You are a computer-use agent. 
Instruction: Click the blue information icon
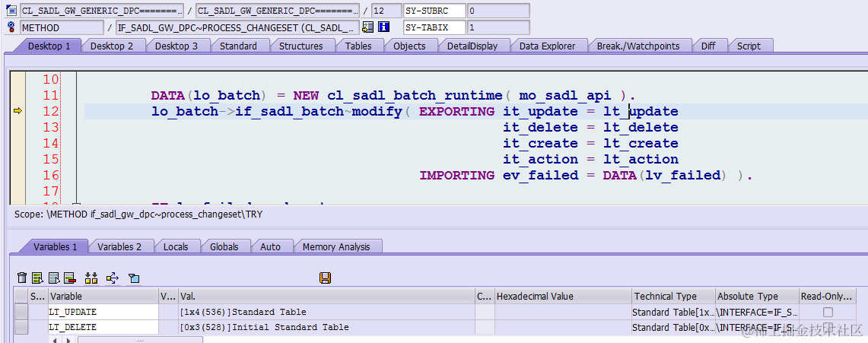383,27
